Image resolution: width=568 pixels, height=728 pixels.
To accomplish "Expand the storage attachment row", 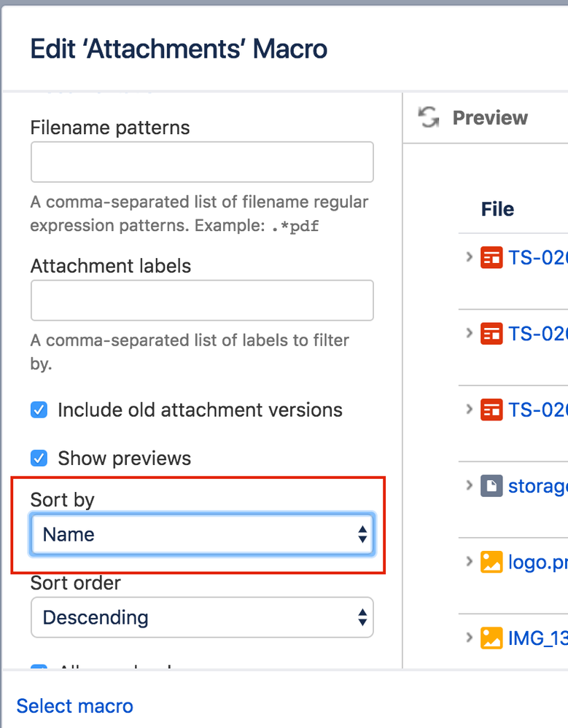I will point(470,485).
